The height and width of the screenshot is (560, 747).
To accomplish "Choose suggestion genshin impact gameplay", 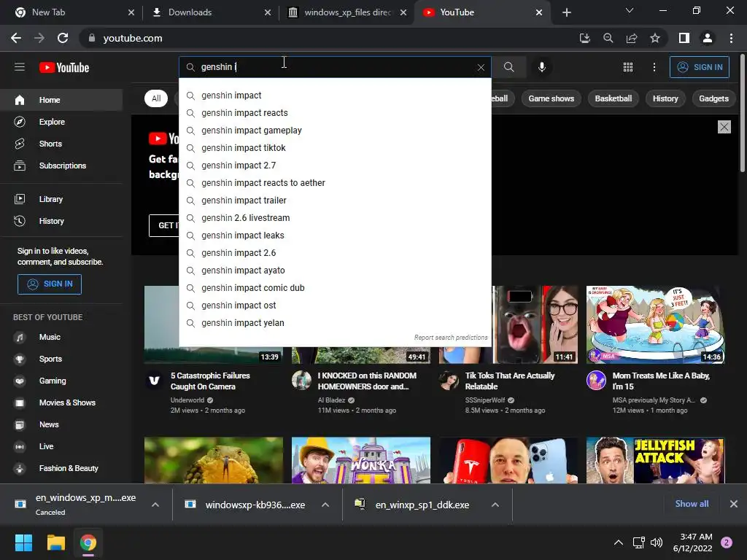I will 335,131.
